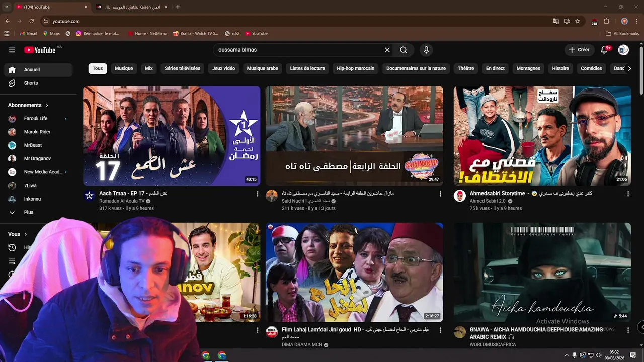Open the All Bookmarks folder

pos(622,34)
